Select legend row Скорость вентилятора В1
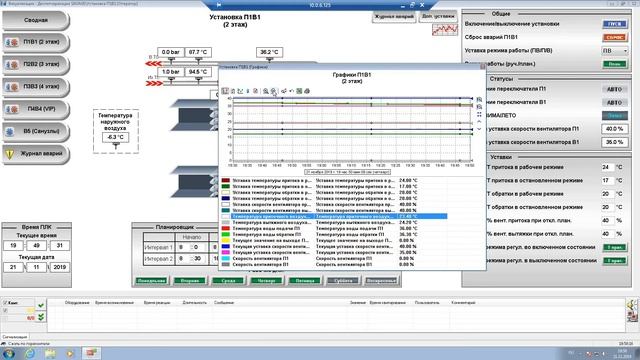 tap(334, 264)
